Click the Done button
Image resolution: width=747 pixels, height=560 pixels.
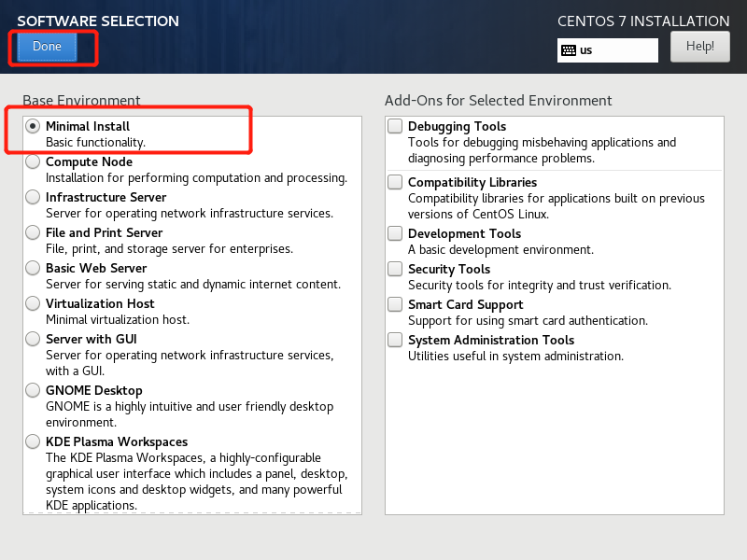tap(47, 47)
